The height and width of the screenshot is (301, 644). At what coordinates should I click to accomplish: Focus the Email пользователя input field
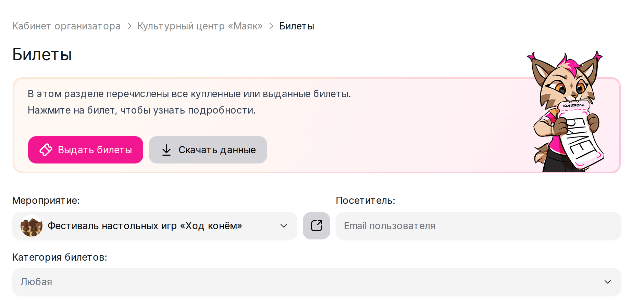click(x=478, y=226)
